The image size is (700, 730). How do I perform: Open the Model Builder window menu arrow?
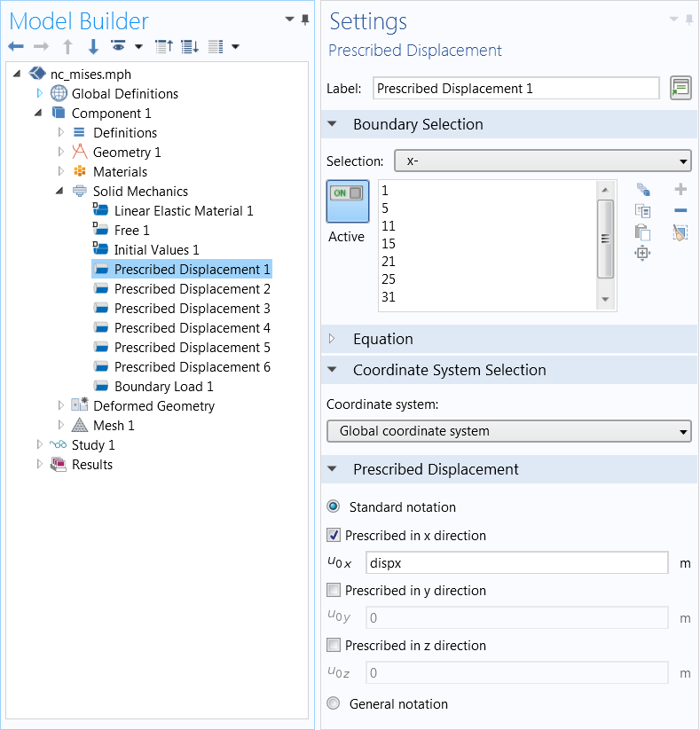(290, 20)
